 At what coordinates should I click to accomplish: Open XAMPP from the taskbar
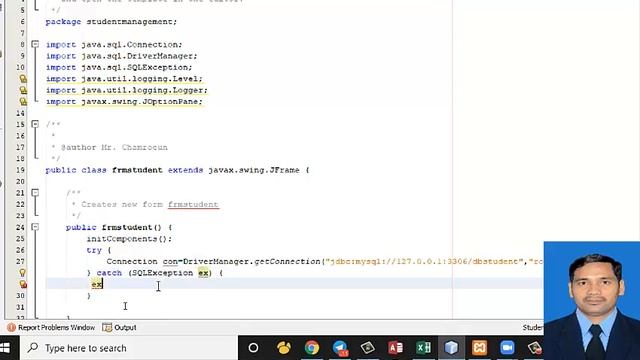(x=479, y=348)
